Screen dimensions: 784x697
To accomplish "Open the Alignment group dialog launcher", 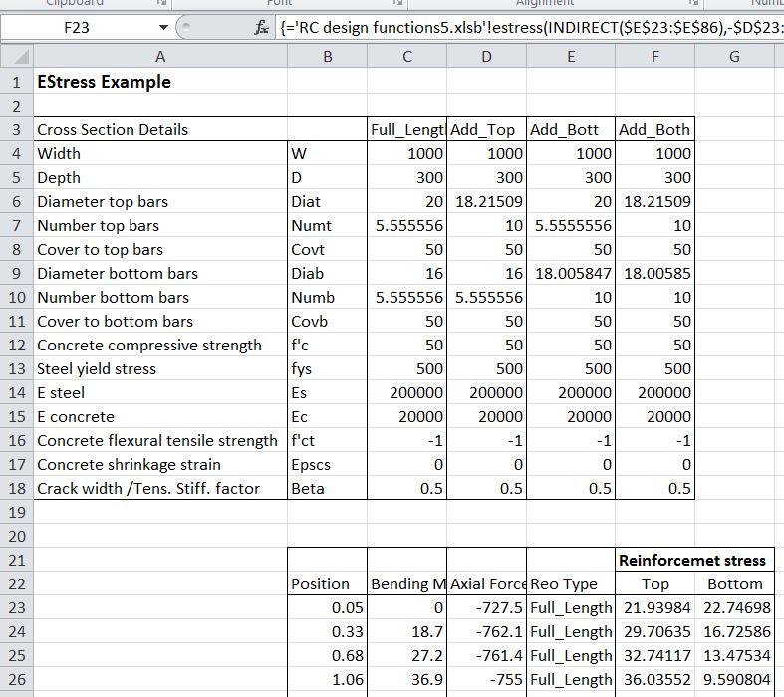I will click(691, 4).
